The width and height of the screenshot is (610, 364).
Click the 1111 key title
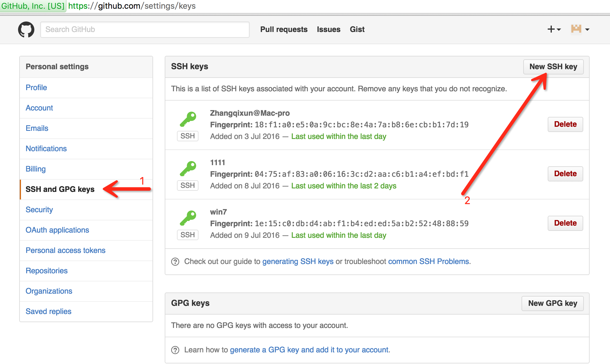coord(218,163)
